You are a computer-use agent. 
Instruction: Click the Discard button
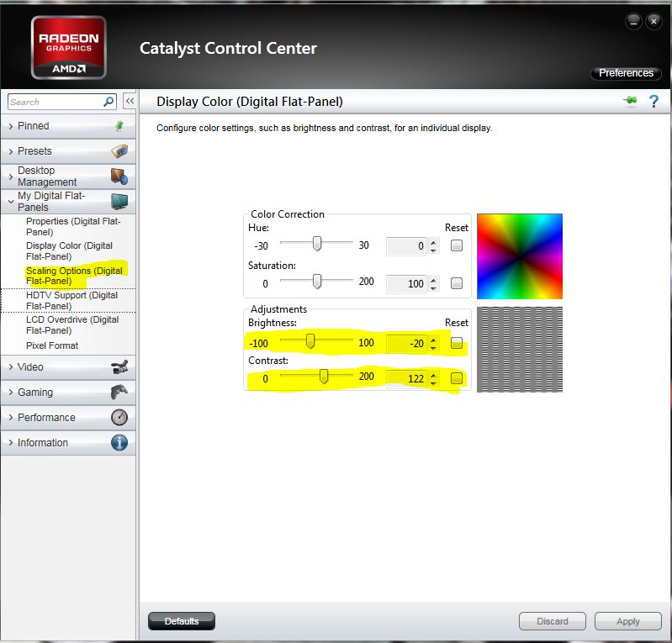point(552,621)
